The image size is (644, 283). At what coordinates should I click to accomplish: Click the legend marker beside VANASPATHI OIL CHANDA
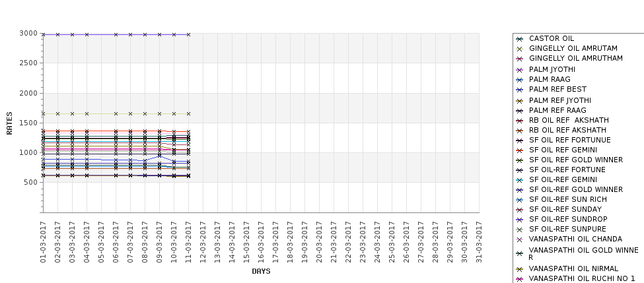pyautogui.click(x=520, y=239)
